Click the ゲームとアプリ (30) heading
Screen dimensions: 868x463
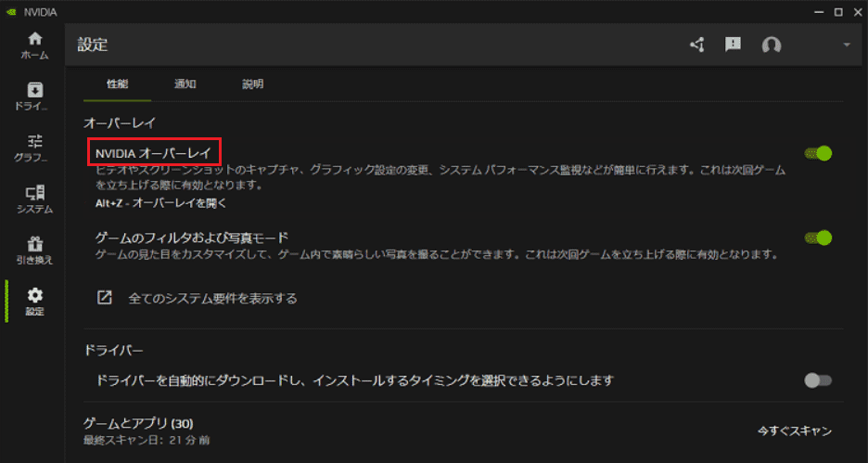pos(138,424)
